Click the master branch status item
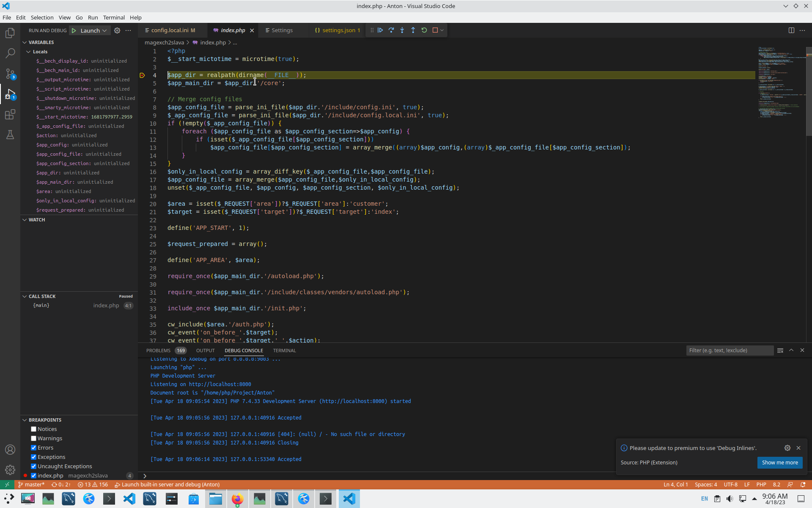The height and width of the screenshot is (508, 812). click(31, 484)
